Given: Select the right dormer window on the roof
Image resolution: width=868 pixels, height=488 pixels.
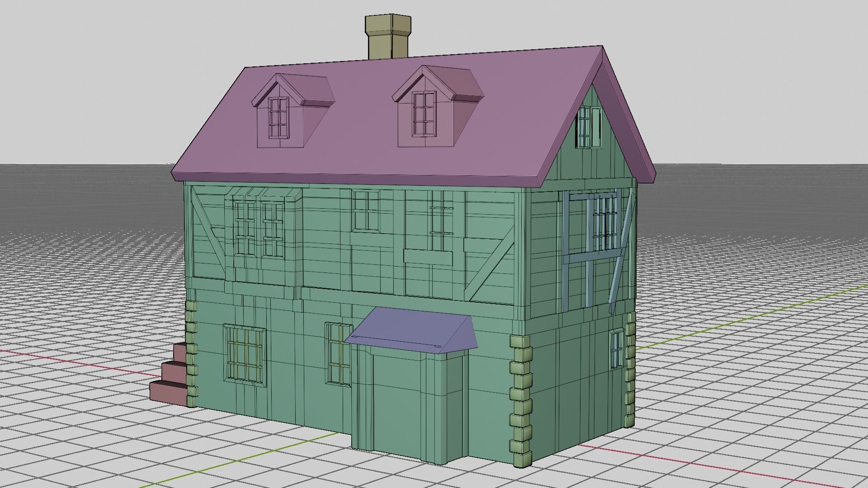Looking at the screenshot, I should tap(424, 113).
